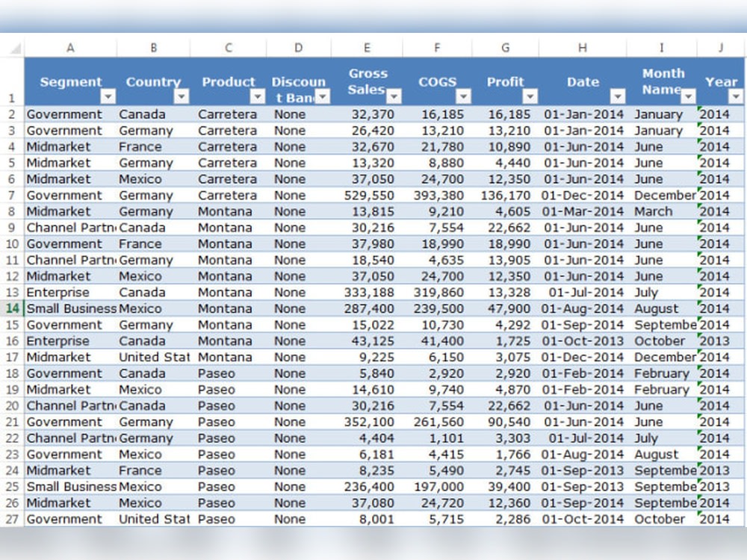Click date cell 01-Aug-2014 in row 14
This screenshot has width=747, height=560.
(583, 308)
